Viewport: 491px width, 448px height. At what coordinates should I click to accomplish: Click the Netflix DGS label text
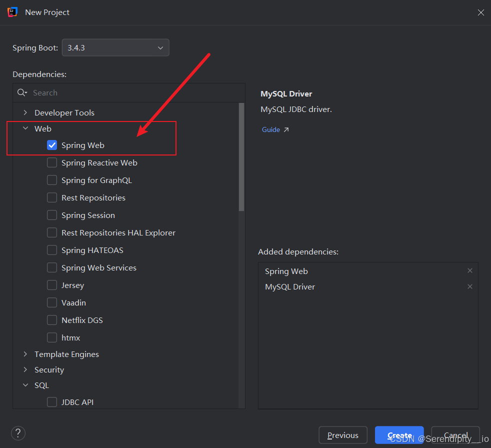82,320
